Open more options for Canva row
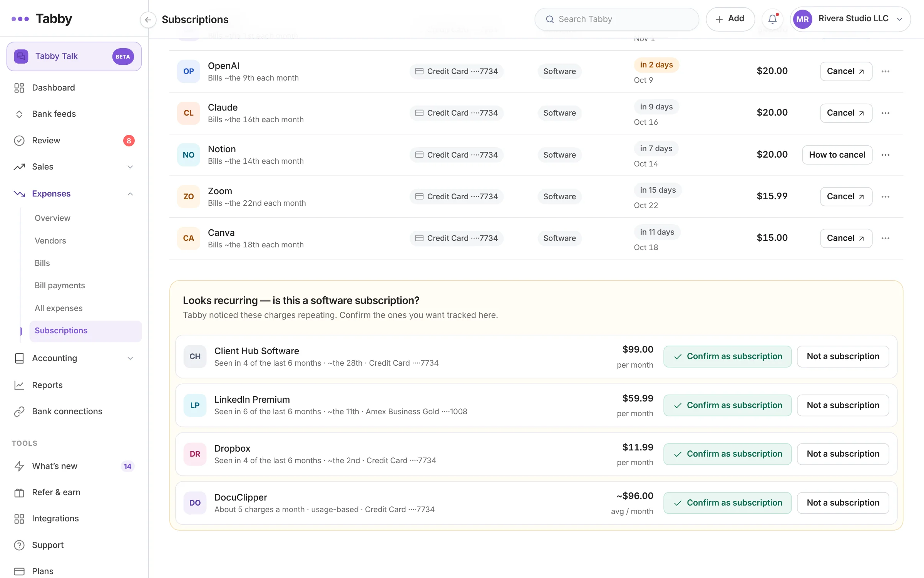The height and width of the screenshot is (578, 924). coord(885,238)
